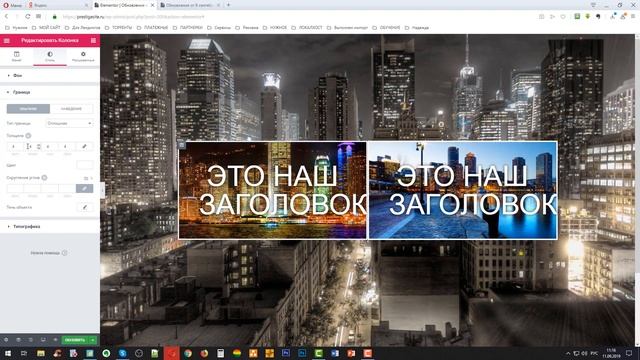This screenshot has width=640, height=360.
Task: Collapse the Граница section
Action: [x=50, y=92]
